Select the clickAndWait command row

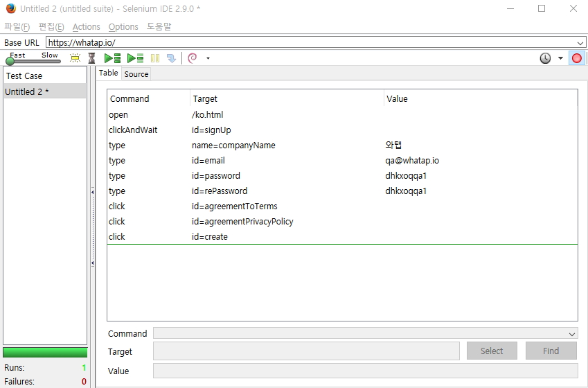342,130
